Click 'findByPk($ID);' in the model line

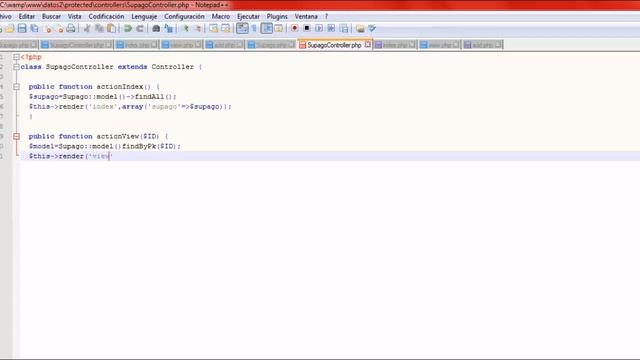(151, 146)
